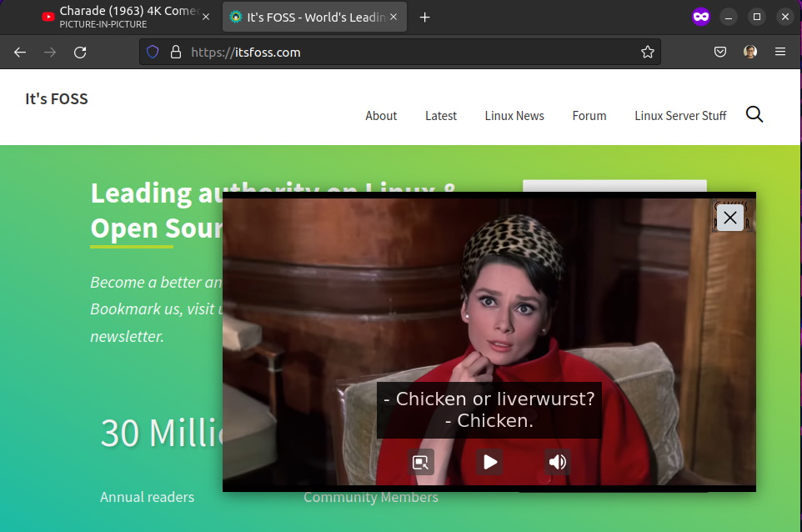Screen dimensions: 802x532
Task: Bookmark this page with star icon
Action: pos(648,52)
